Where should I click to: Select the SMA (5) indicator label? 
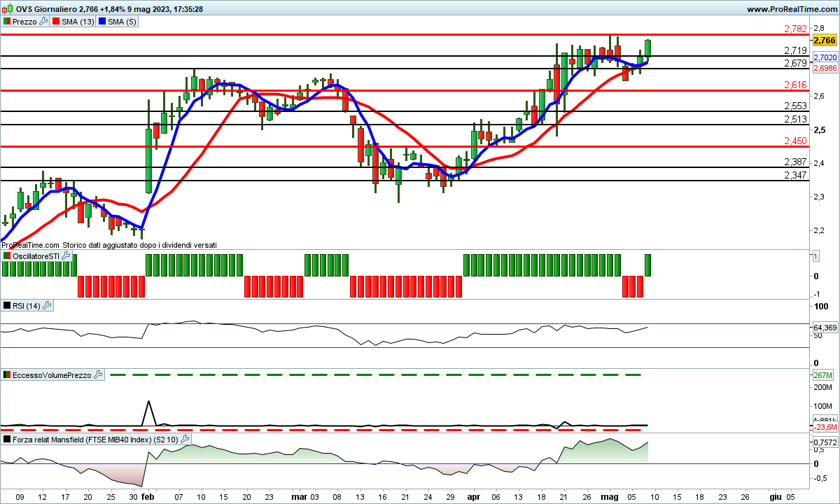click(x=123, y=22)
